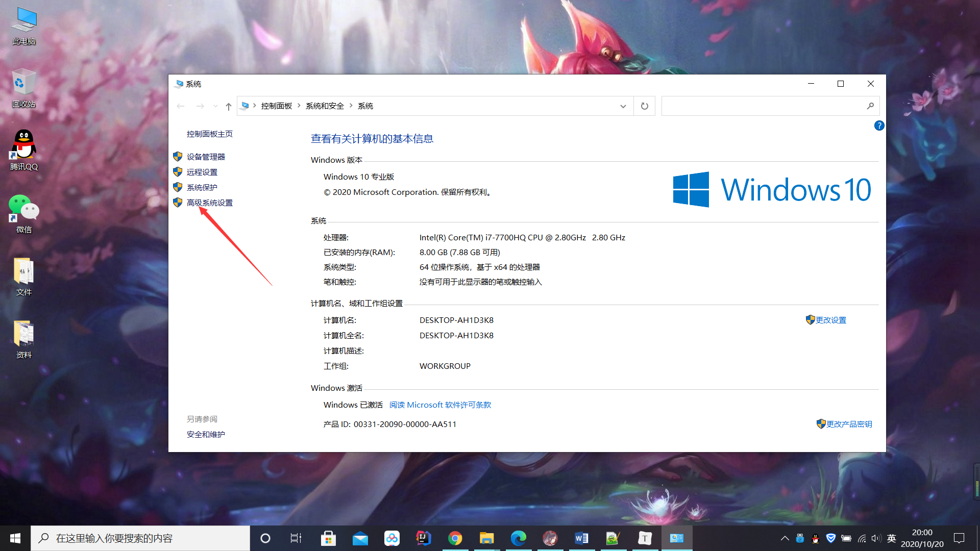Image resolution: width=980 pixels, height=551 pixels.
Task: Click the Show desktop sliver on taskbar
Action: click(978, 538)
